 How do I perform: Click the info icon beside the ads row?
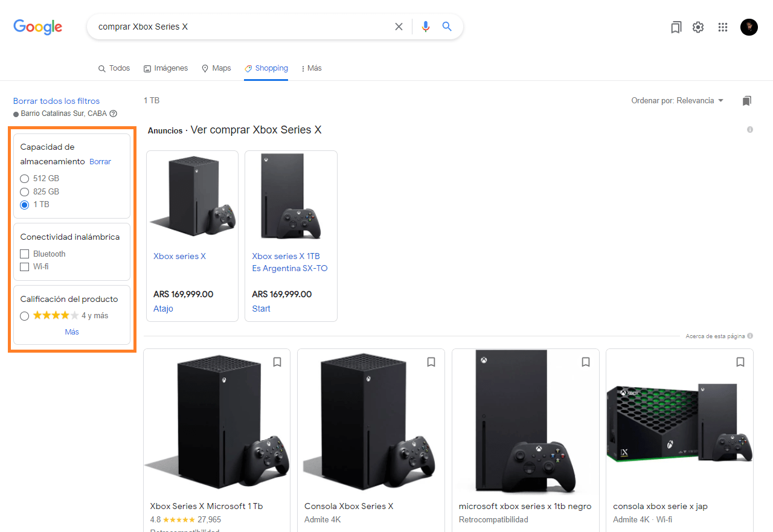[x=750, y=129]
